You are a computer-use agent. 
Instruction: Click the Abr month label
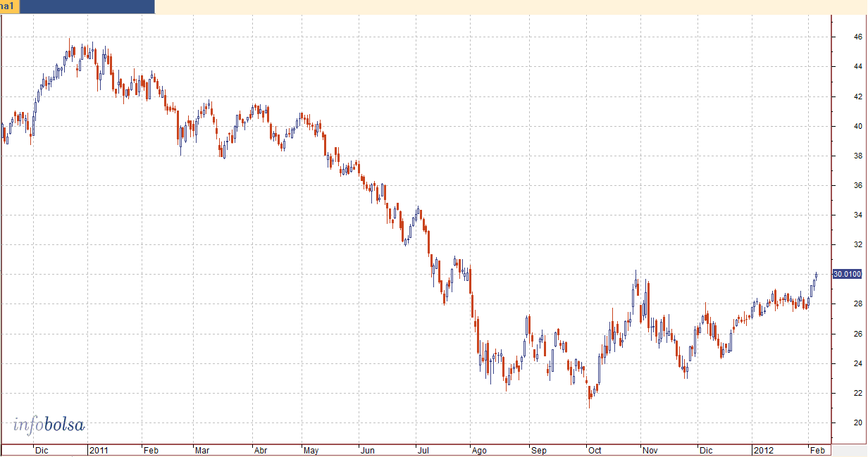click(260, 449)
